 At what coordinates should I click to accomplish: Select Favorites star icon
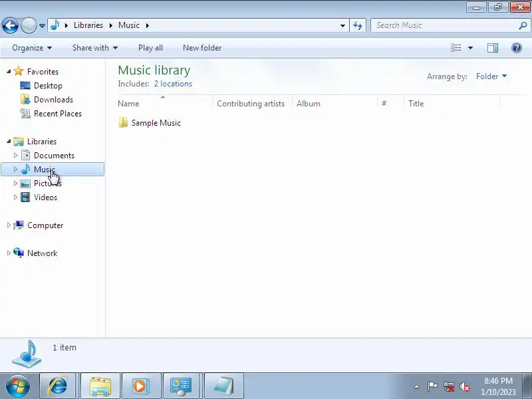[19, 71]
